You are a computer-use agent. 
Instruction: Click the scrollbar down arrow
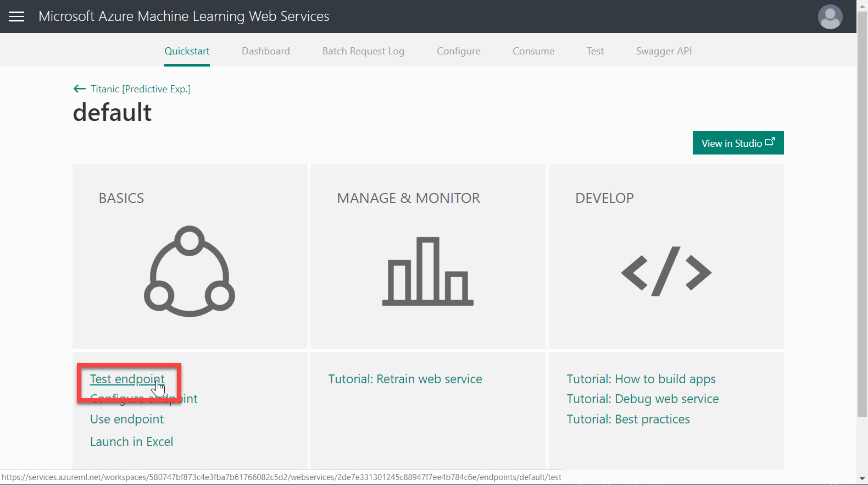tap(863, 479)
